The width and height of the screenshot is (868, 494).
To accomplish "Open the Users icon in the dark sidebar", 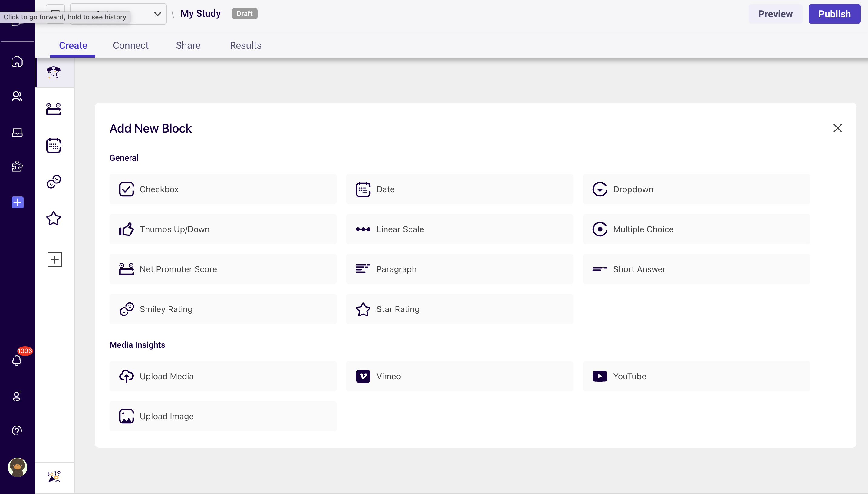I will (x=17, y=96).
